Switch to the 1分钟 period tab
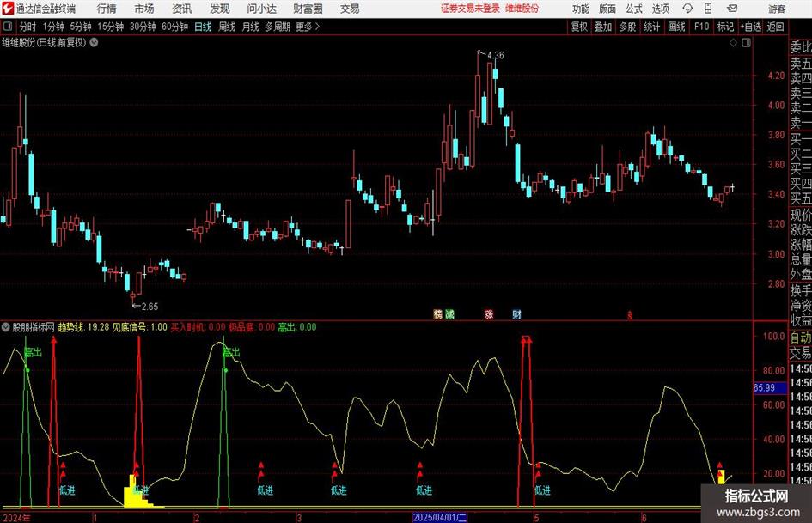Viewport: 812px width, 523px height. click(x=53, y=27)
